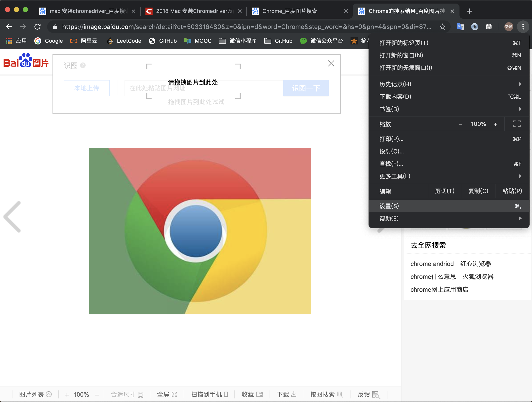532x402 pixels.
Task: Bookmark this page with the star icon
Action: [x=442, y=26]
